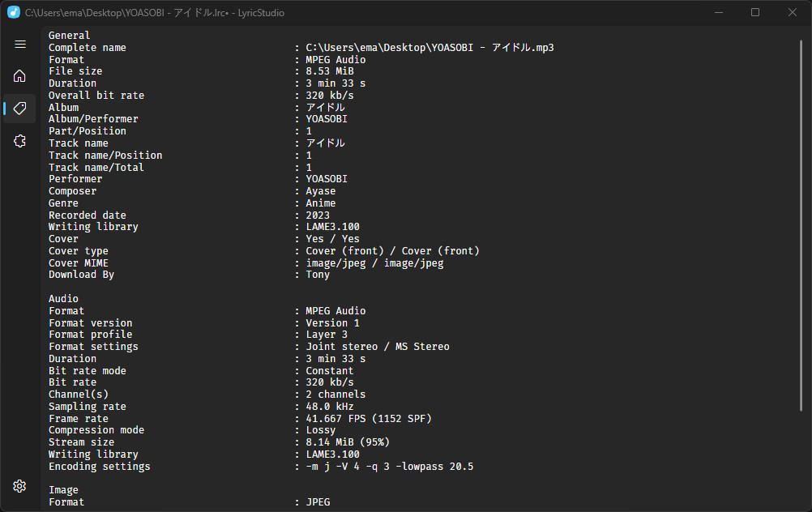Click the Encoding settings value text
Viewport: 812px width, 512px height.
(390, 467)
